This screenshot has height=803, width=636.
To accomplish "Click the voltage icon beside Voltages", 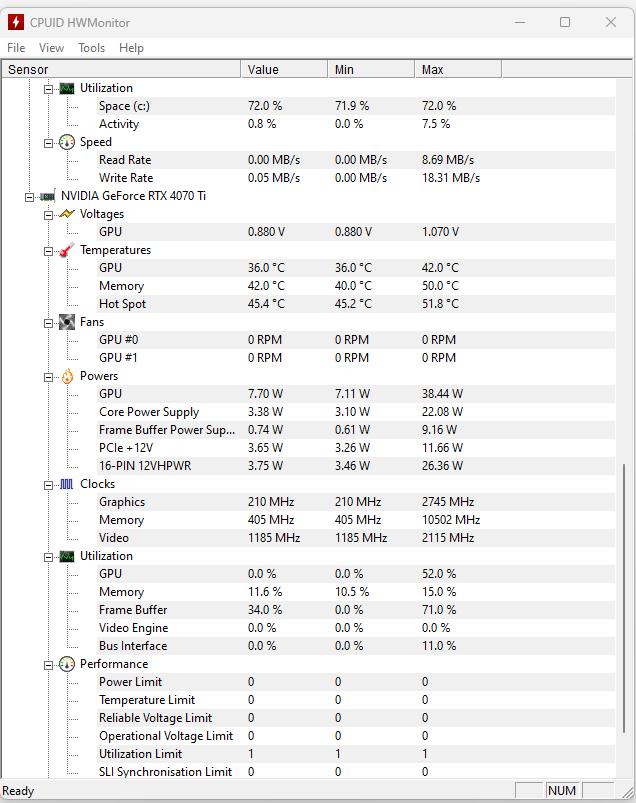I will click(x=67, y=214).
